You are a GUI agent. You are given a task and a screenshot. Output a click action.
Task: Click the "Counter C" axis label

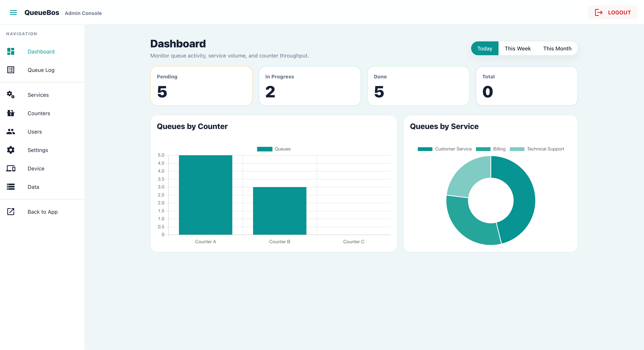[x=353, y=242]
